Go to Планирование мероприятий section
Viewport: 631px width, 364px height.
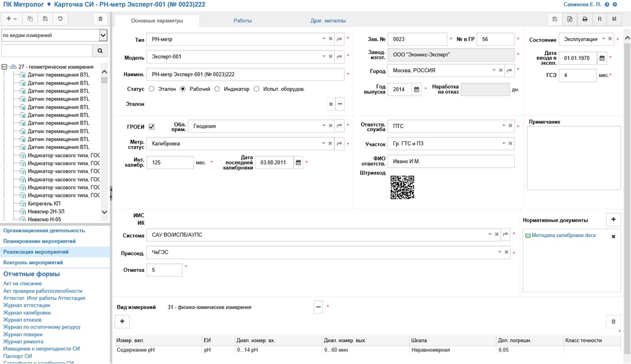tap(39, 241)
